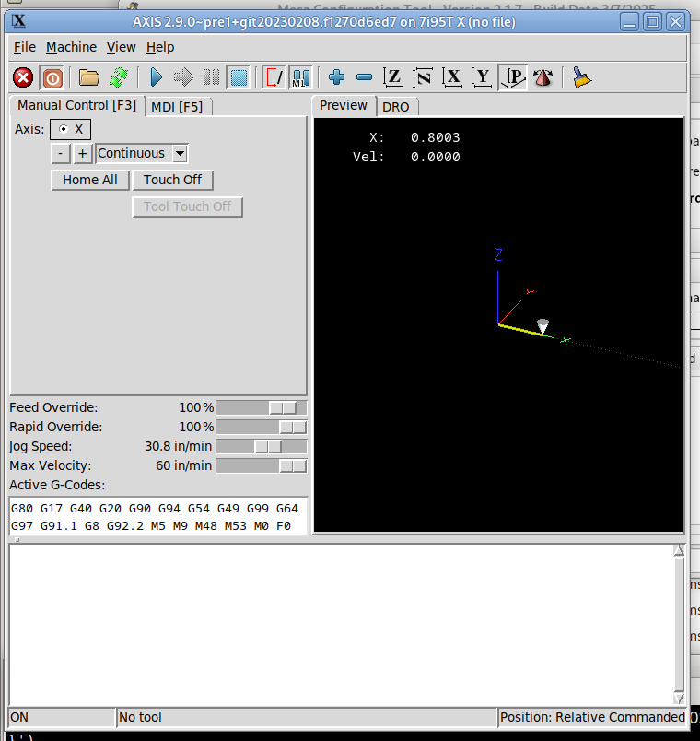Viewport: 700px width, 741px height.
Task: Select the X axis radio button
Action: pos(70,129)
